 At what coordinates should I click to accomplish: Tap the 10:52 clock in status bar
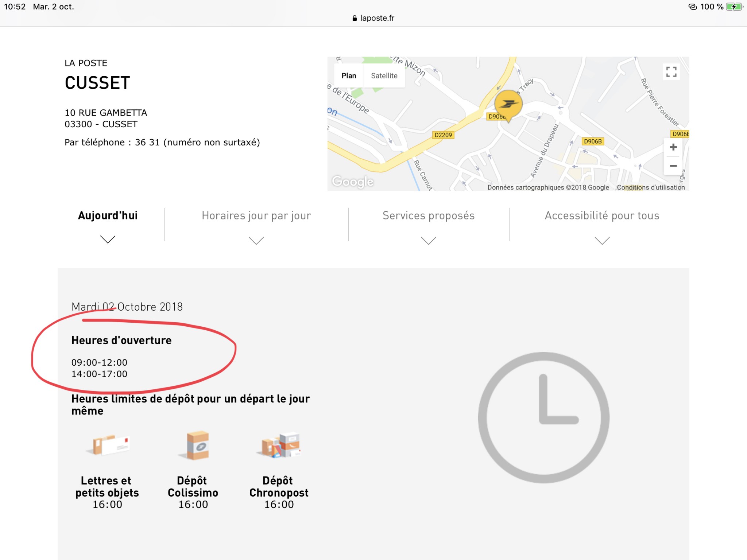pyautogui.click(x=15, y=7)
